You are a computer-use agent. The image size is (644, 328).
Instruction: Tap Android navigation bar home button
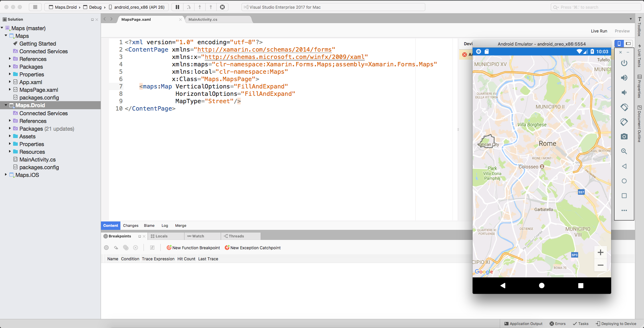point(541,285)
